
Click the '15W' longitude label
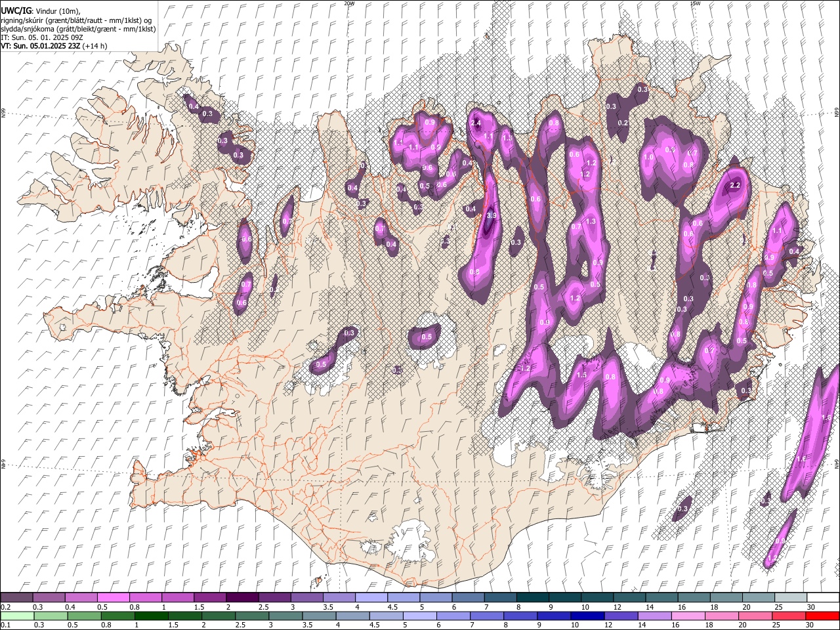click(695, 3)
